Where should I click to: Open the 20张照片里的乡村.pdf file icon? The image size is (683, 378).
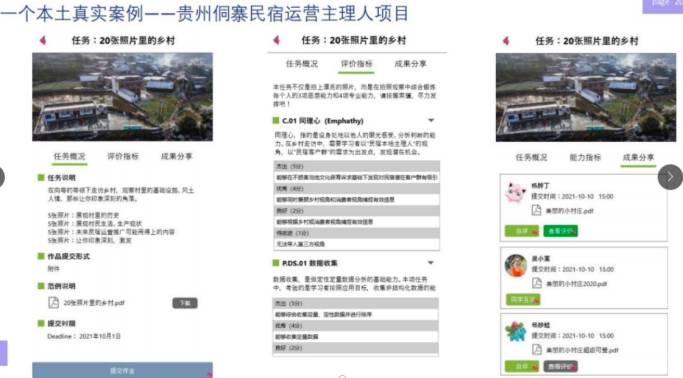point(54,302)
